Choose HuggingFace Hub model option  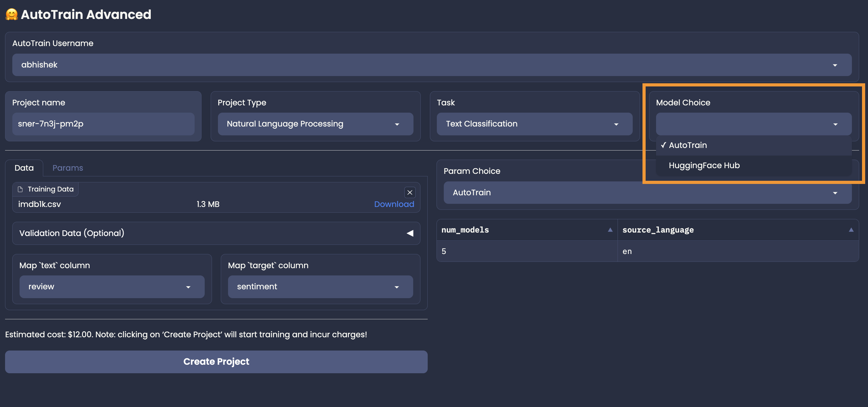pyautogui.click(x=704, y=165)
